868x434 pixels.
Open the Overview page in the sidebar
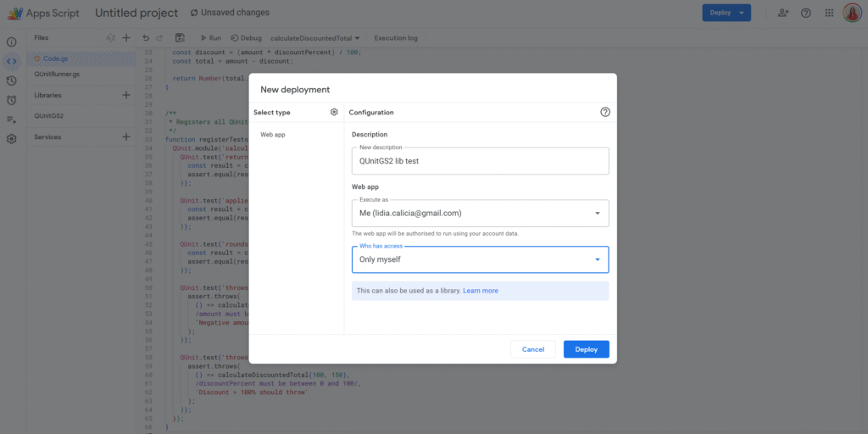point(12,42)
